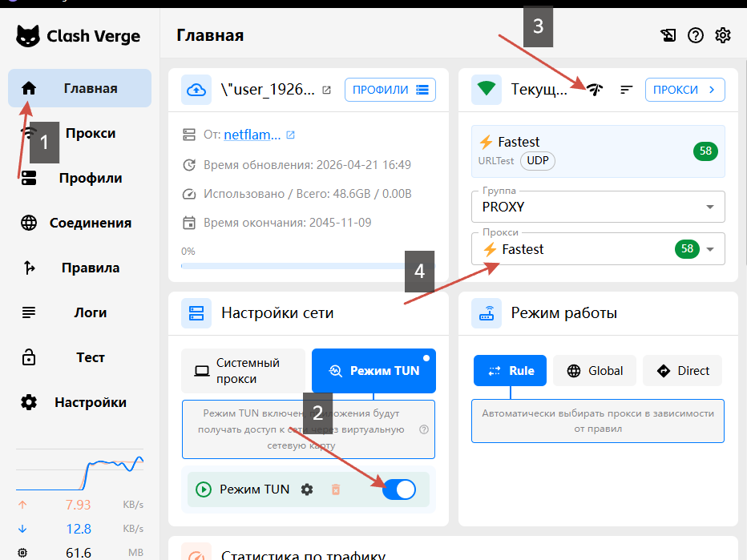This screenshot has height=560, width=747.
Task: Click the traffic graph in sidebar
Action: pyautogui.click(x=79, y=470)
